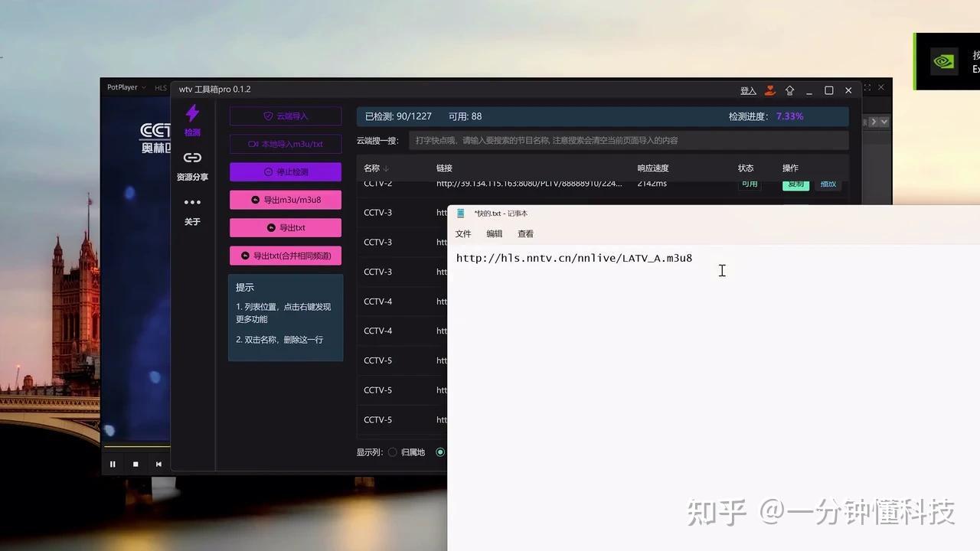Image resolution: width=980 pixels, height=551 pixels.
Task: Play the CCTV-2 stream with 播放
Action: 828,184
